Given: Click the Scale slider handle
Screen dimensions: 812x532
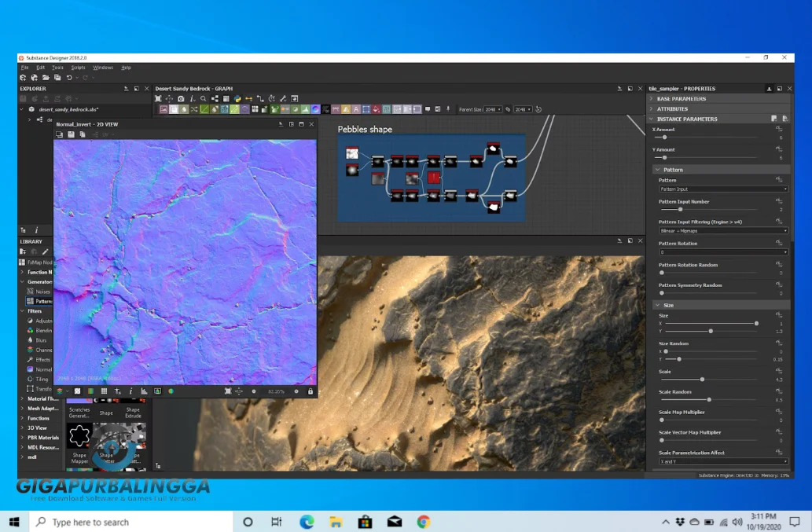Looking at the screenshot, I should 702,380.
